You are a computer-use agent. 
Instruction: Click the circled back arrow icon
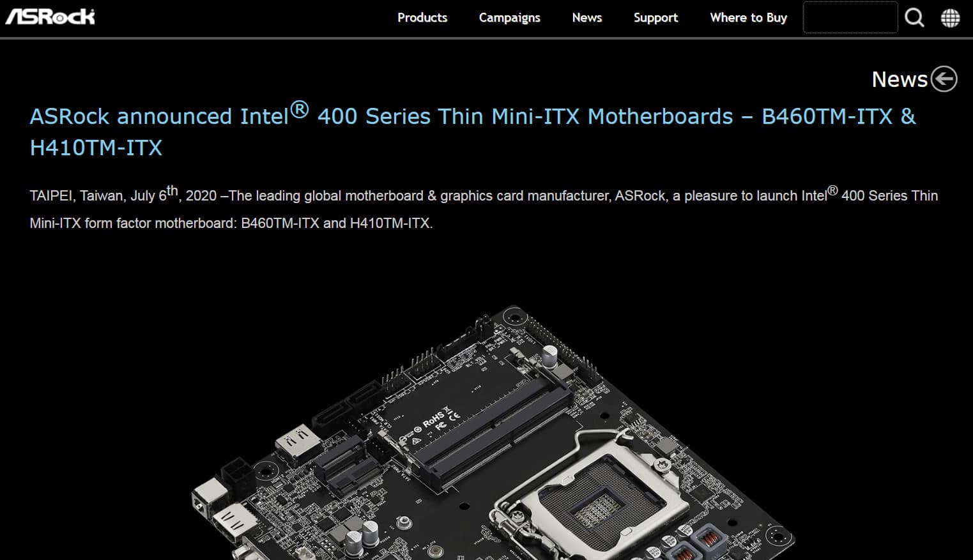pyautogui.click(x=944, y=79)
